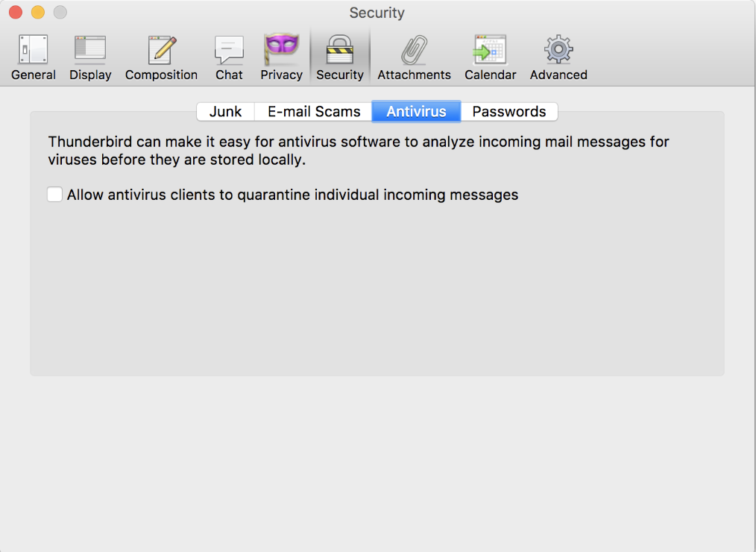The width and height of the screenshot is (756, 552).
Task: Minimize the window using the yellow button
Action: (37, 13)
